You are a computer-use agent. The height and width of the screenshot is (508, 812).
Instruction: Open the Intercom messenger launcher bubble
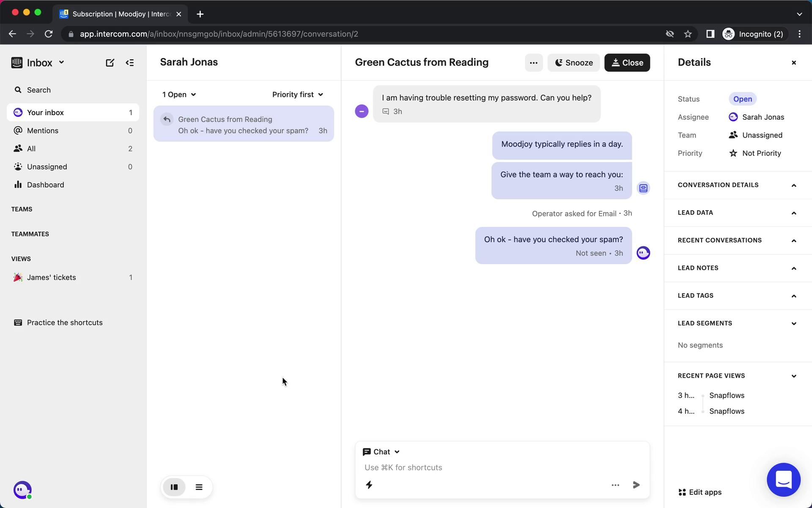click(x=783, y=480)
